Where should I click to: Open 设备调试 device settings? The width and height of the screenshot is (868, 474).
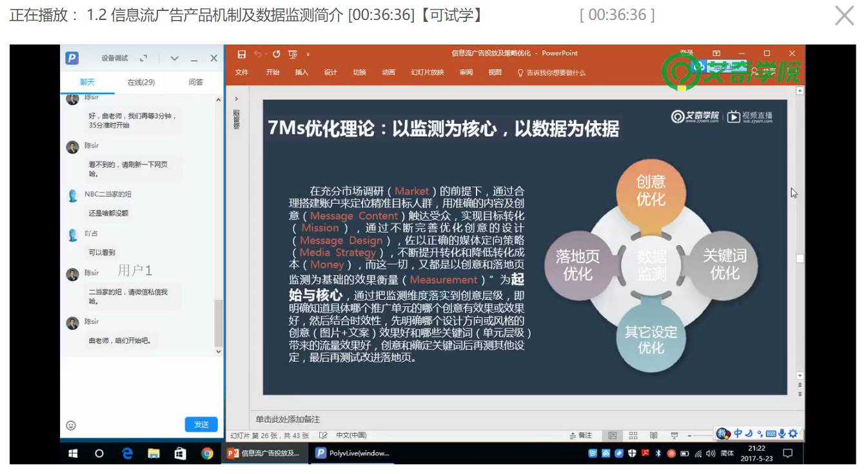(x=115, y=58)
